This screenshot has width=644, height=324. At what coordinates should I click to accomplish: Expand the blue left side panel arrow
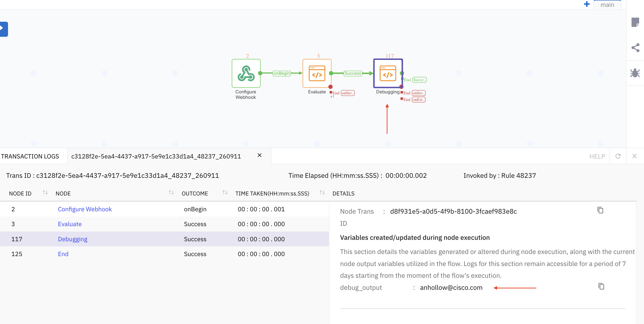click(x=4, y=29)
